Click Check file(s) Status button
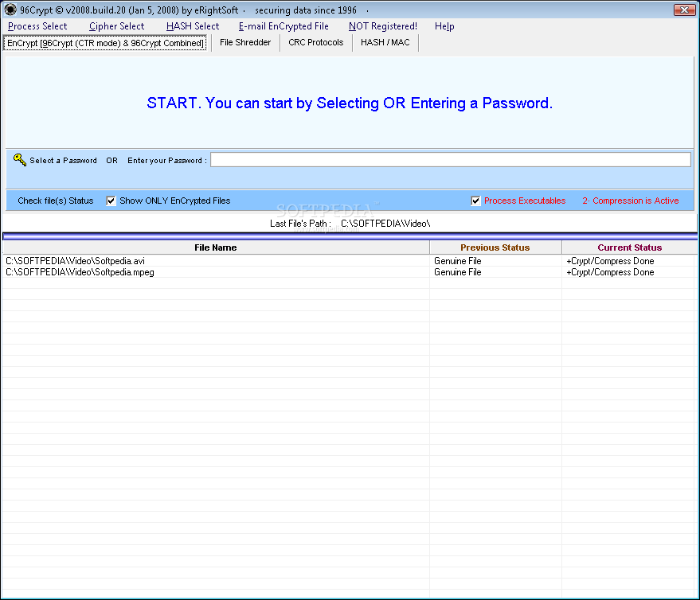The width and height of the screenshot is (700, 600). tap(56, 201)
